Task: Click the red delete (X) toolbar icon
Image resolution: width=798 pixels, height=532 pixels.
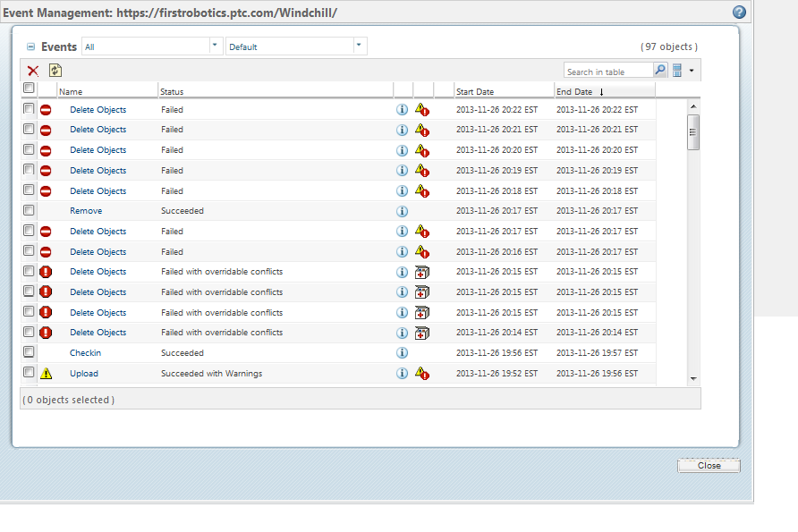Action: 33,71
